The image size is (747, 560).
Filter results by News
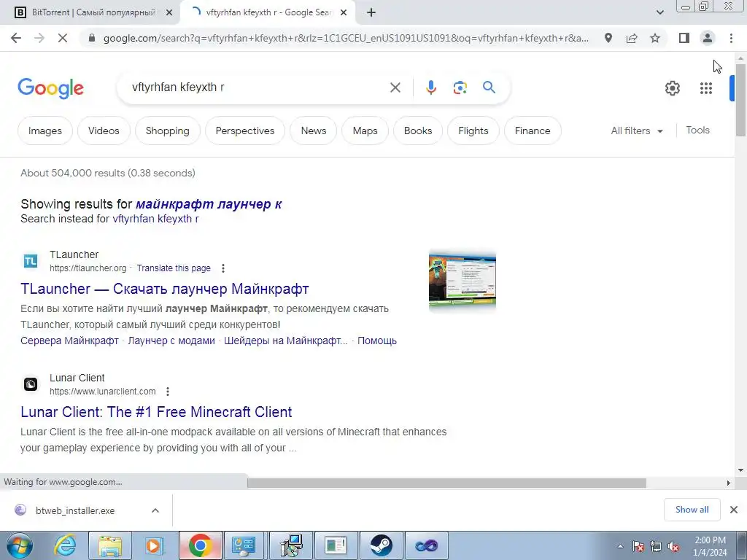tap(314, 131)
